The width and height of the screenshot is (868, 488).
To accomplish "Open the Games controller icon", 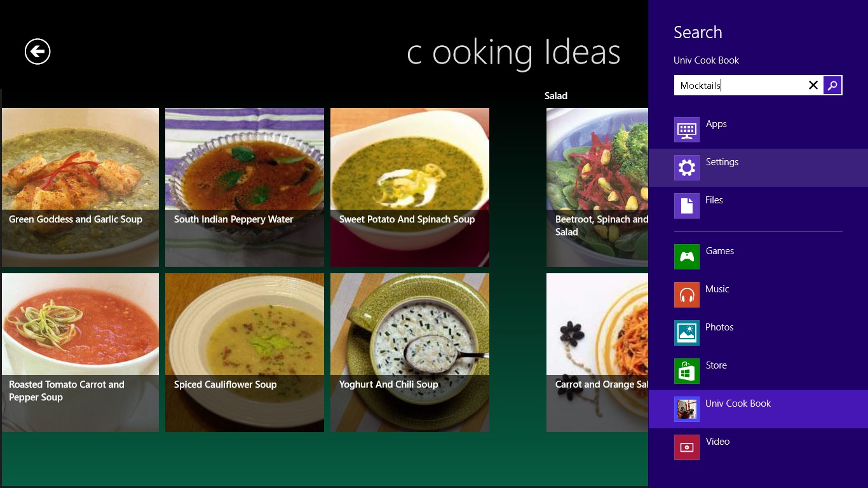I will (686, 257).
